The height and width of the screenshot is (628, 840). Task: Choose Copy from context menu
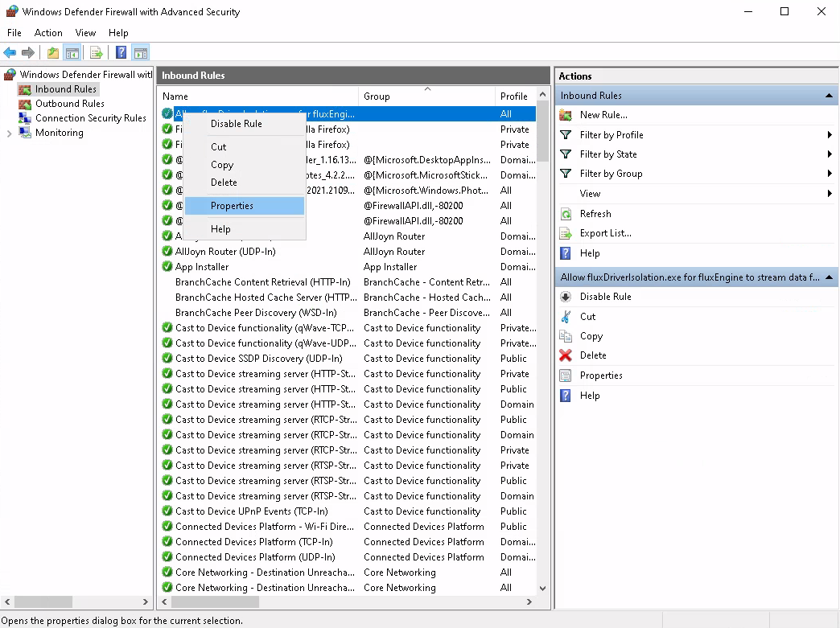245,165
